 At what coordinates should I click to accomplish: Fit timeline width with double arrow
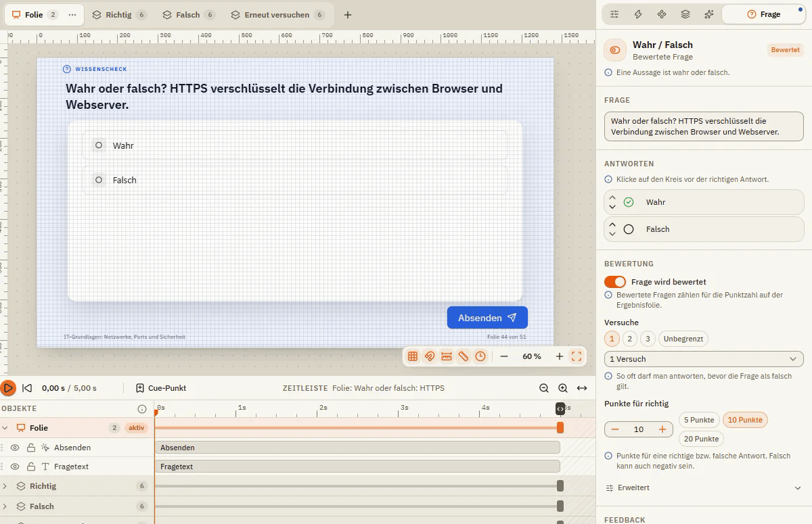click(x=582, y=388)
